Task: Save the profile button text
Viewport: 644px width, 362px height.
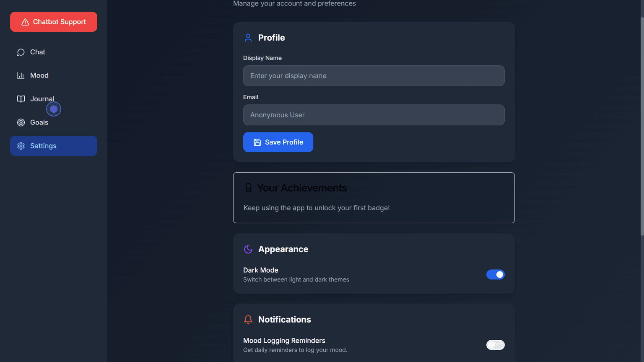Action: (x=284, y=142)
